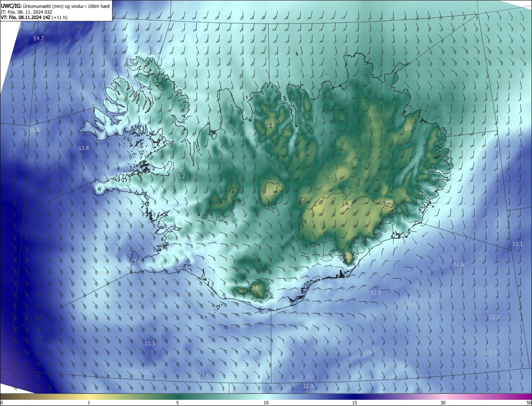The image size is (532, 406).
Task: Click the 2.8 value label on the southern glacier
Action: point(255,288)
